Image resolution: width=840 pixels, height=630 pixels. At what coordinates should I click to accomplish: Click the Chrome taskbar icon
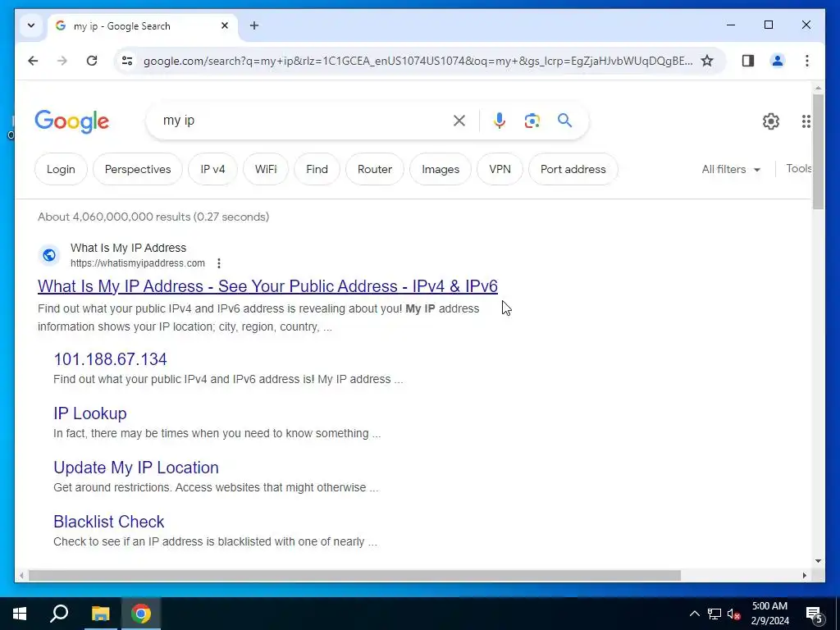click(x=141, y=614)
